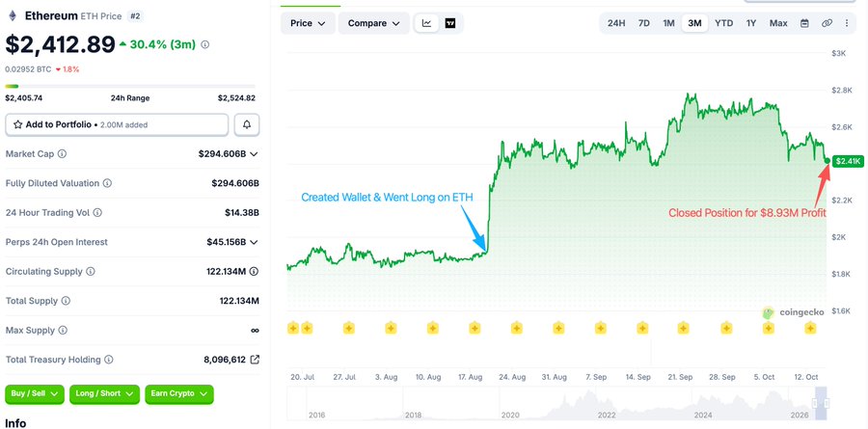Click the right navigator handle on mini chart
868x429 pixels.
827,403
